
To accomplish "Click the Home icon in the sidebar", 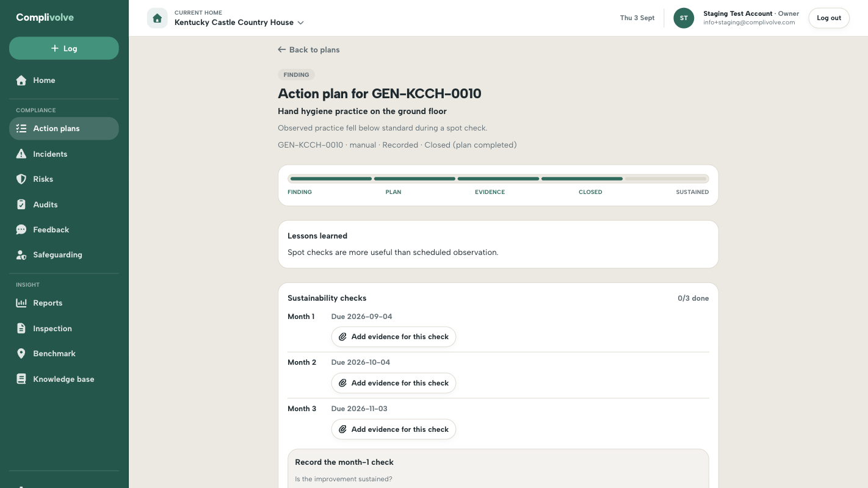I will (21, 81).
